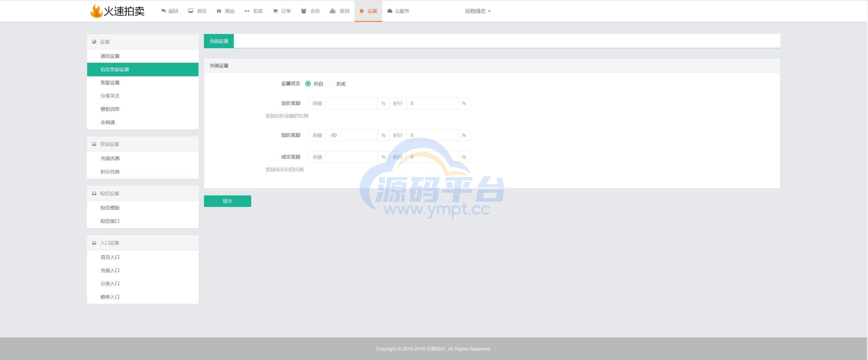Click the 奖励成交价的比例 hint text

(x=284, y=170)
